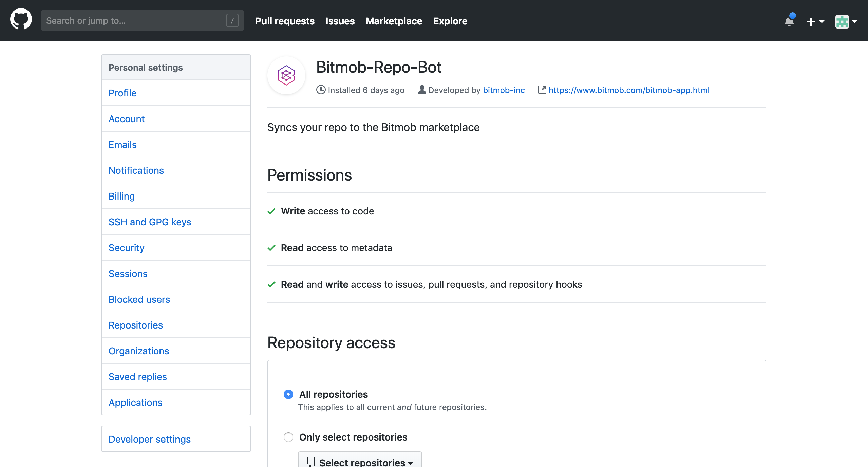Click the clock icon beside Installed date

[321, 90]
